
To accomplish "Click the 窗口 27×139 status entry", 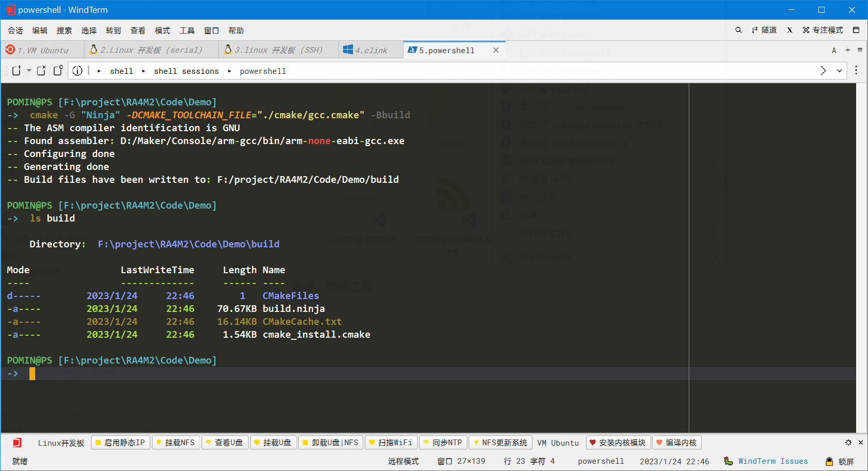I will [461, 461].
